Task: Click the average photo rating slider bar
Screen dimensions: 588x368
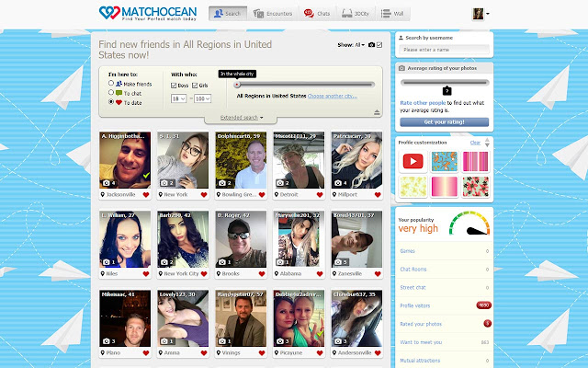Action: click(x=445, y=83)
